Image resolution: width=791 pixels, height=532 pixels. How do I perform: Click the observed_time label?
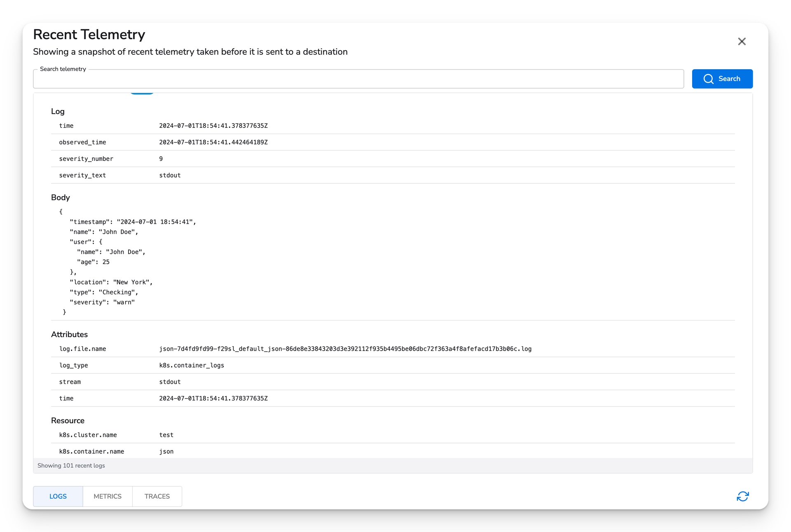(x=82, y=142)
